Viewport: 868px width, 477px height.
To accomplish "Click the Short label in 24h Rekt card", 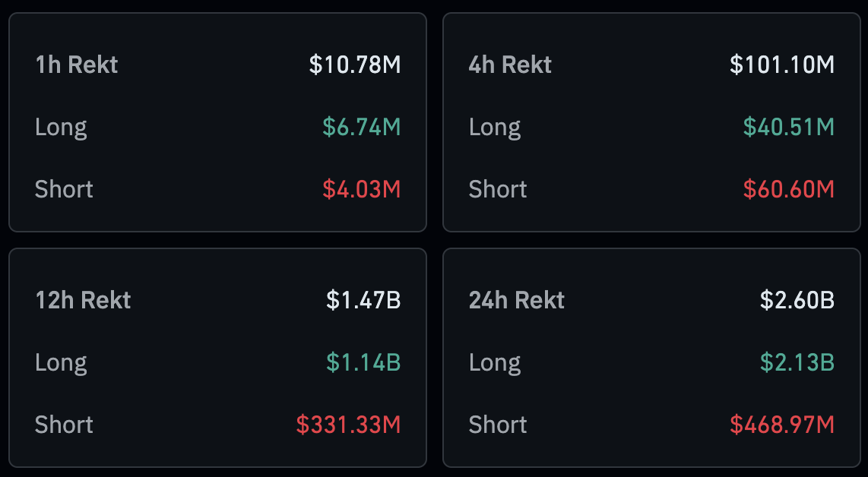I will [498, 425].
